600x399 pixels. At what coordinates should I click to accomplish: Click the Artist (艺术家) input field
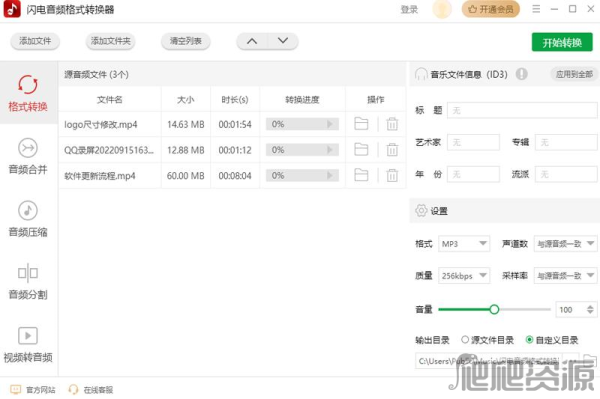click(473, 142)
